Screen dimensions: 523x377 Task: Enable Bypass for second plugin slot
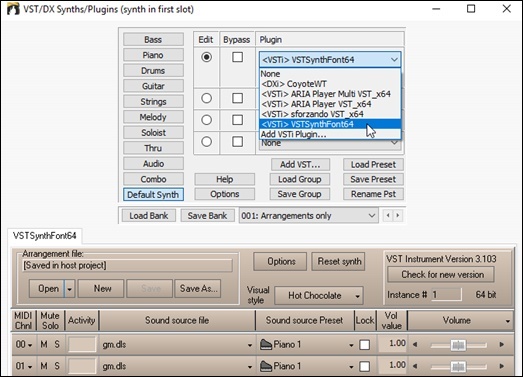point(237,98)
